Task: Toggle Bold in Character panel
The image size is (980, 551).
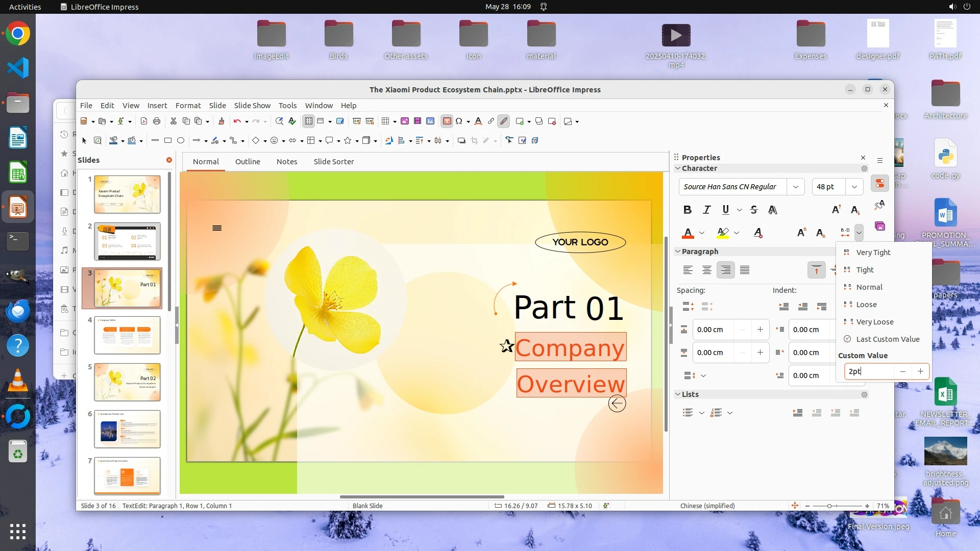Action: [x=688, y=210]
